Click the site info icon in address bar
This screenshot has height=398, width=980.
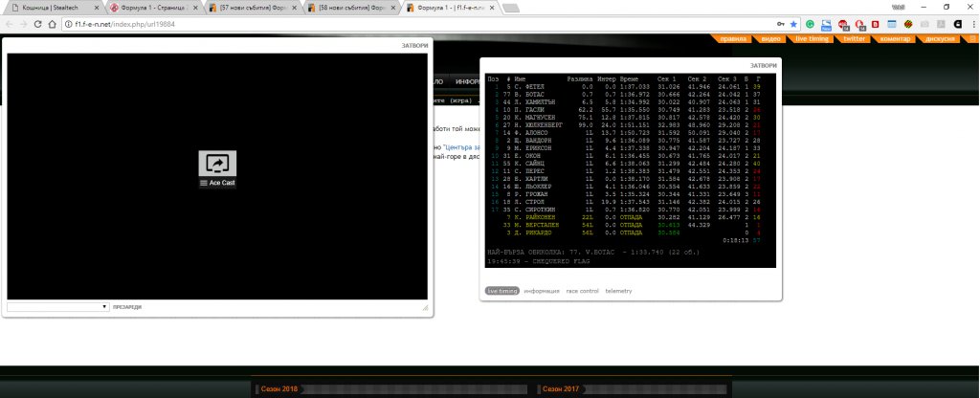tap(68, 24)
